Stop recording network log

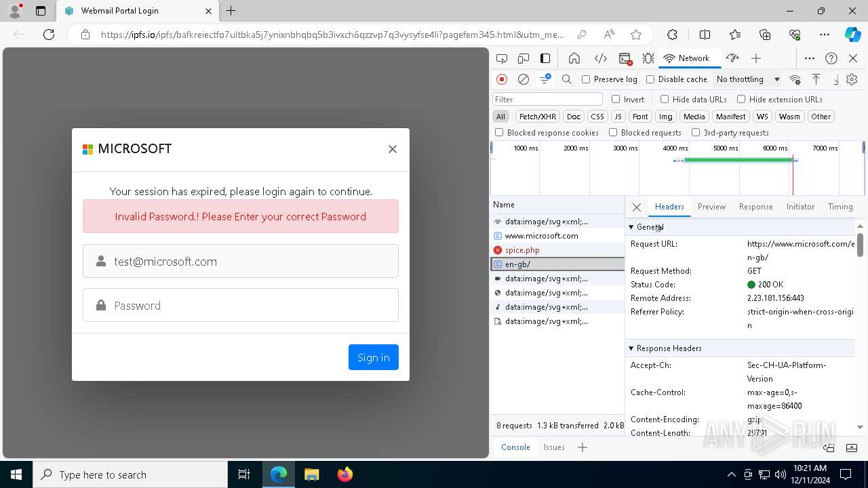pos(502,79)
